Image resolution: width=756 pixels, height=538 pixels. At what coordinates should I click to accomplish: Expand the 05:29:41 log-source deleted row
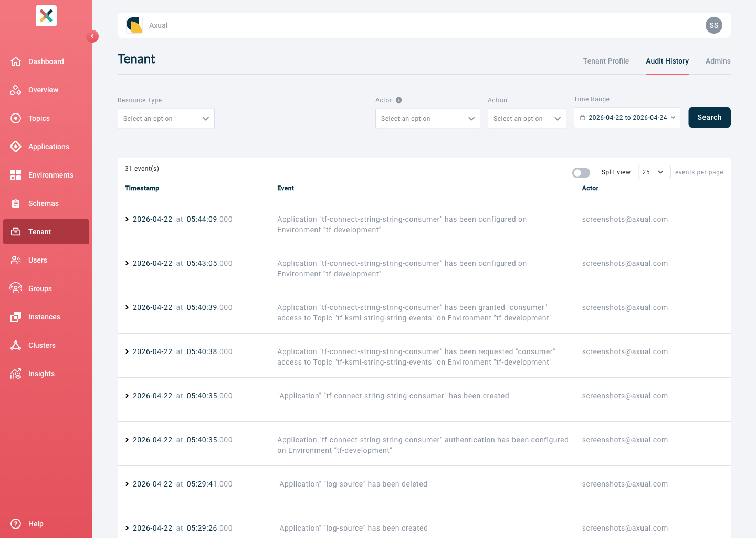click(127, 484)
